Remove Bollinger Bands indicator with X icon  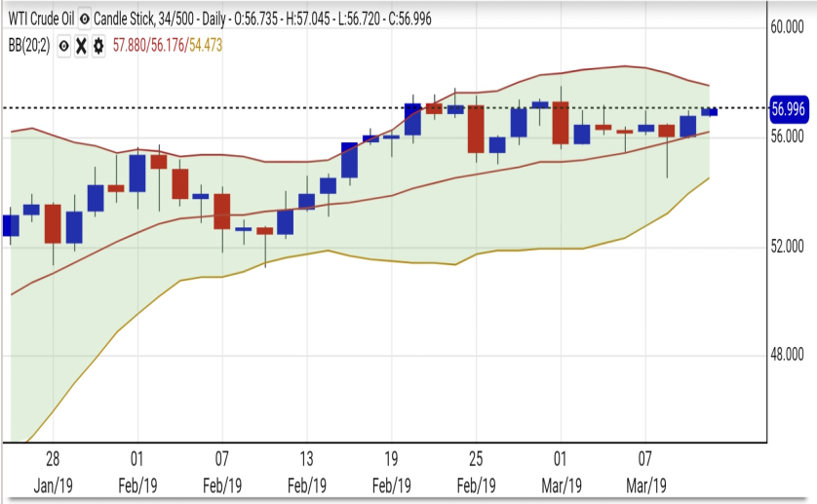coord(81,45)
